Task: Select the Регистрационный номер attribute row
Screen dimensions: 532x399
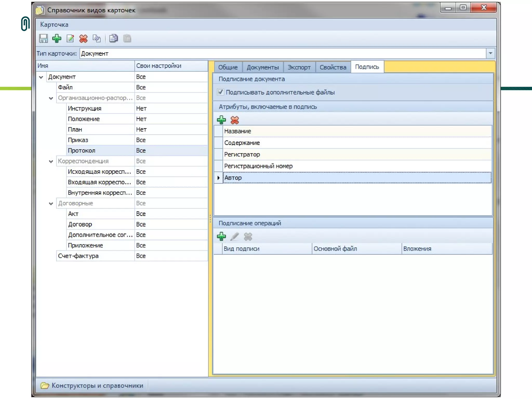Action: (258, 166)
